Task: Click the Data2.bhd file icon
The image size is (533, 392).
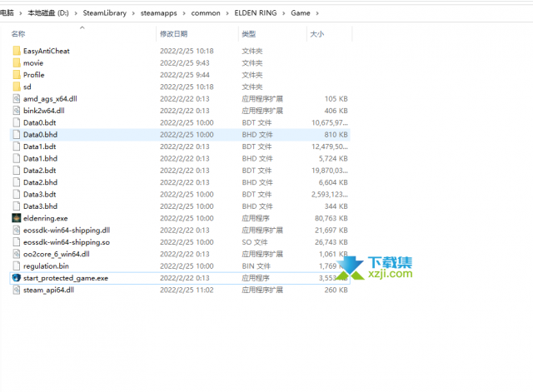Action: [17, 182]
